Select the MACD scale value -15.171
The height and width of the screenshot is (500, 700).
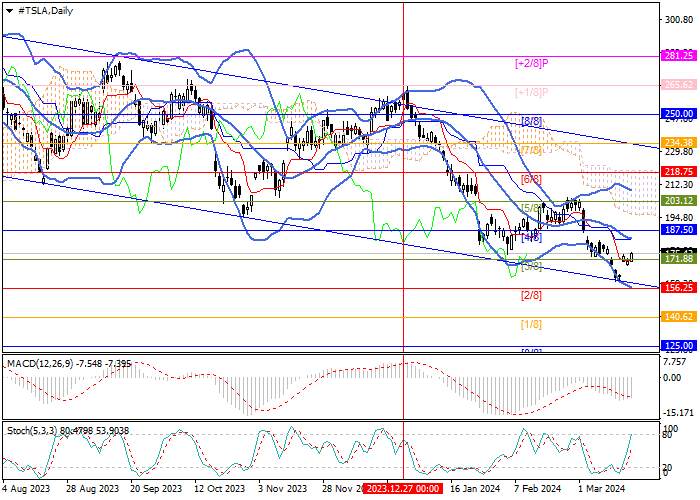678,412
